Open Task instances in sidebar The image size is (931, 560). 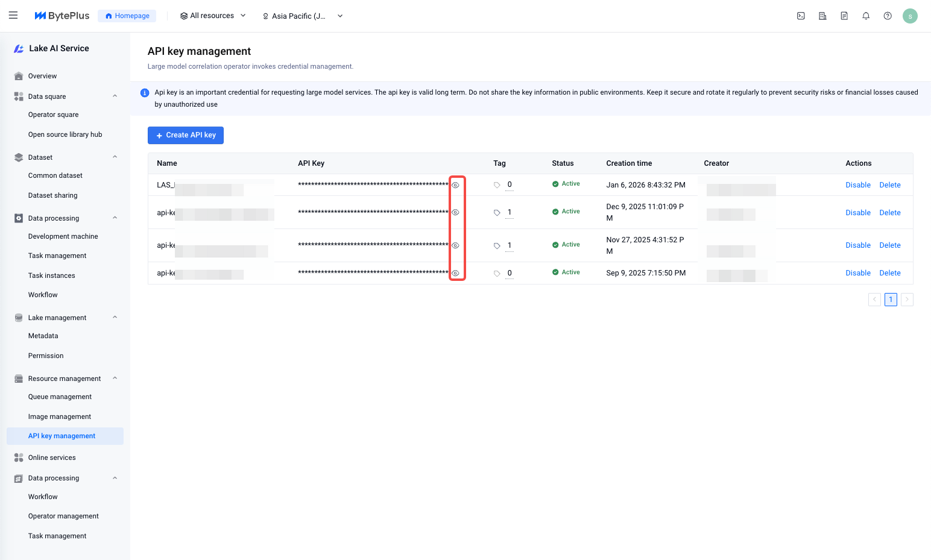[52, 275]
